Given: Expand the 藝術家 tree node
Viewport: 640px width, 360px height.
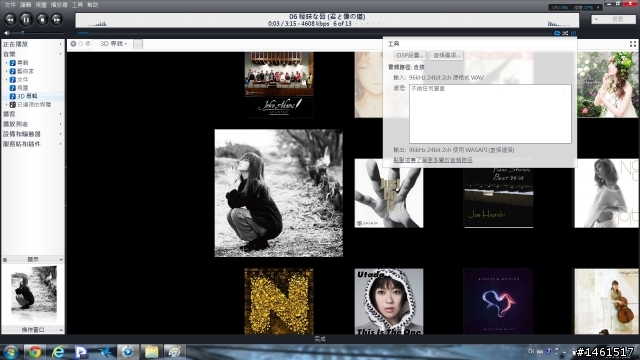Looking at the screenshot, I should pyautogui.click(x=7, y=71).
